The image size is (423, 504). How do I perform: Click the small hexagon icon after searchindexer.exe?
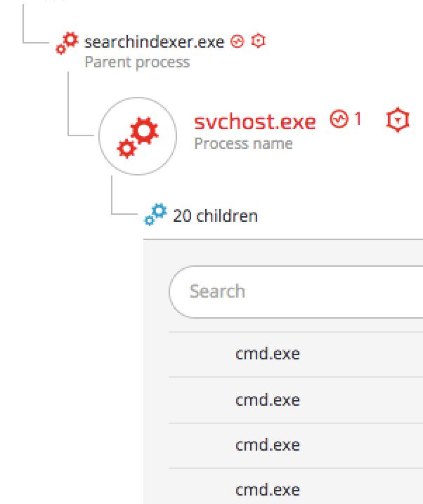258,41
